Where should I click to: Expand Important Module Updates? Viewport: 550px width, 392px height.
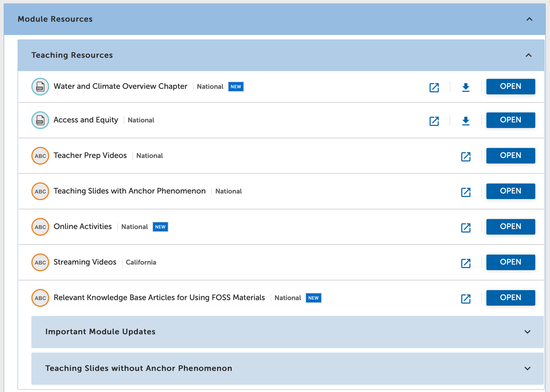(x=527, y=332)
